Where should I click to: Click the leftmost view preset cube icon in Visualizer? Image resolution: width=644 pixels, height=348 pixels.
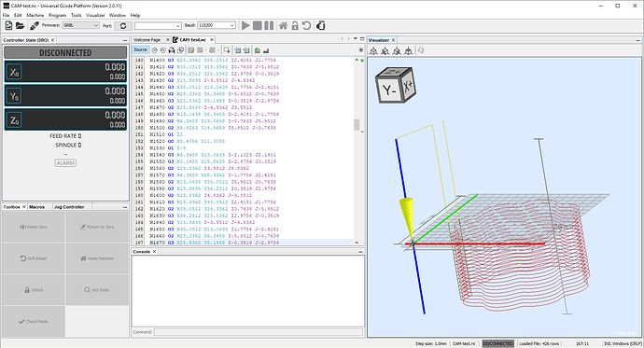click(x=373, y=51)
